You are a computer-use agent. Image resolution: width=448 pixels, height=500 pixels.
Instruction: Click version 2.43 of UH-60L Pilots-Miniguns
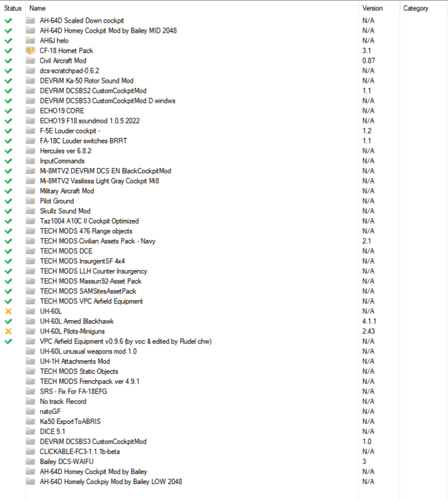click(x=369, y=331)
